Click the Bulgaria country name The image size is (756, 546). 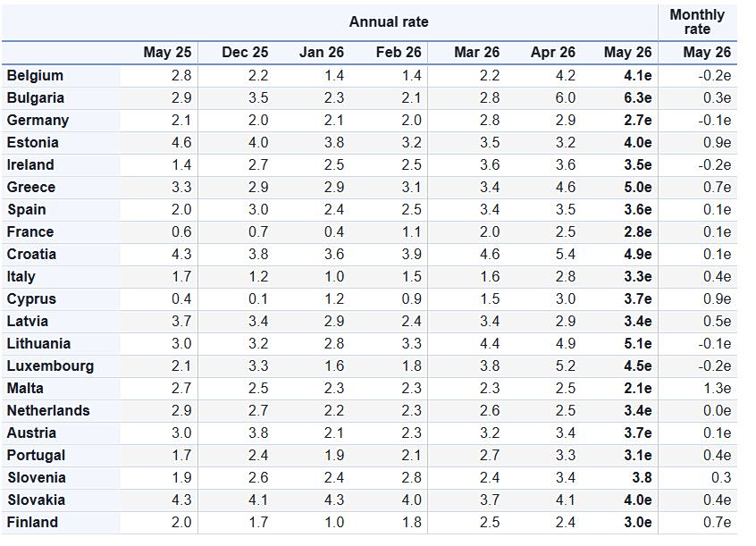click(x=36, y=98)
